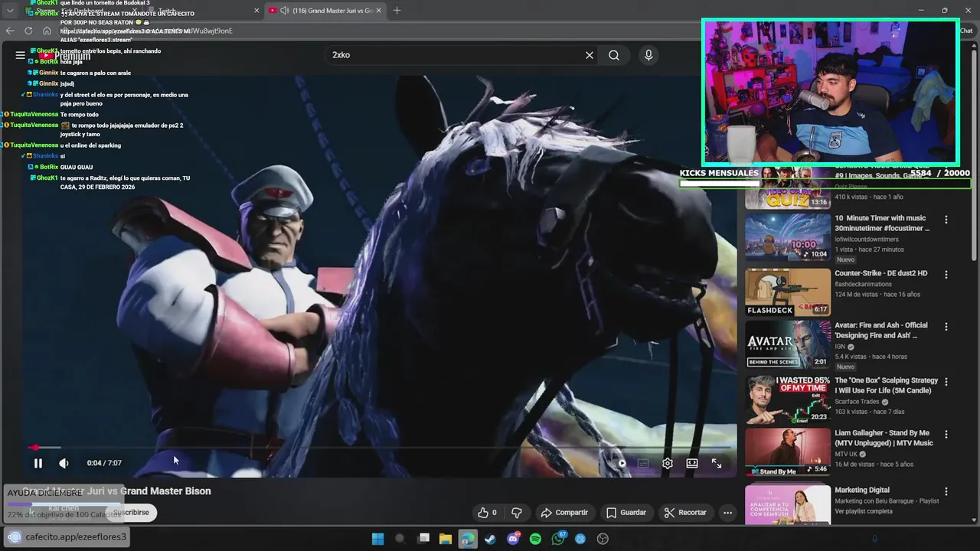This screenshot has width=980, height=551.
Task: Open Windows taskbar search
Action: point(400,539)
